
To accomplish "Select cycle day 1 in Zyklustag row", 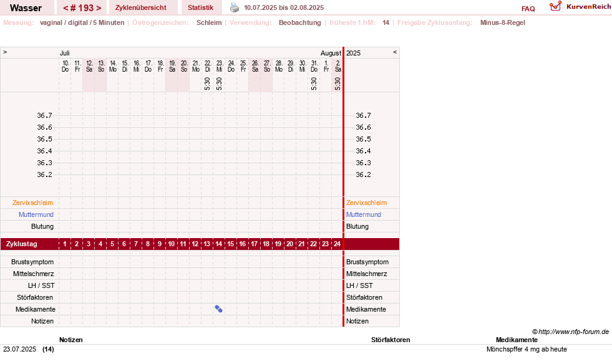I will click(x=65, y=244).
